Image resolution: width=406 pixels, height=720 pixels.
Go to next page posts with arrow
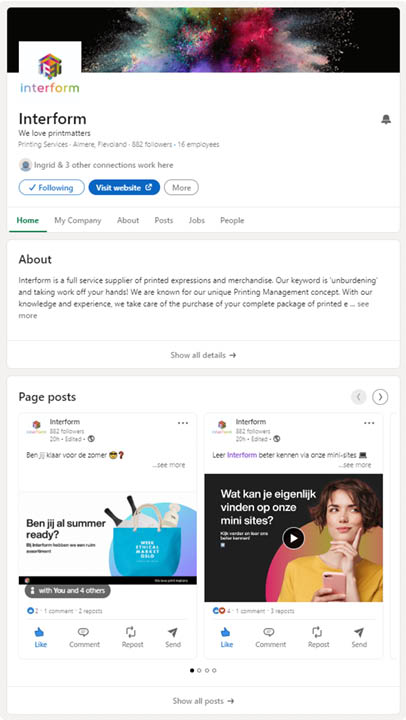point(380,397)
